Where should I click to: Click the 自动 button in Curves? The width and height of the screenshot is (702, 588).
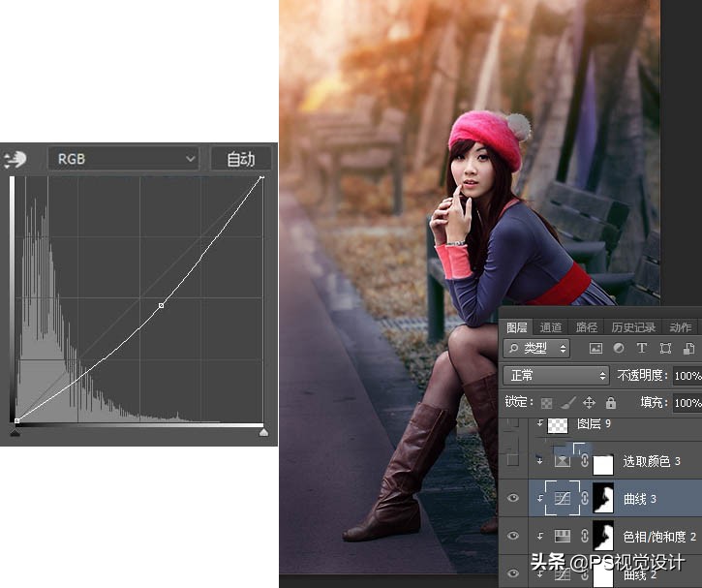(x=240, y=159)
